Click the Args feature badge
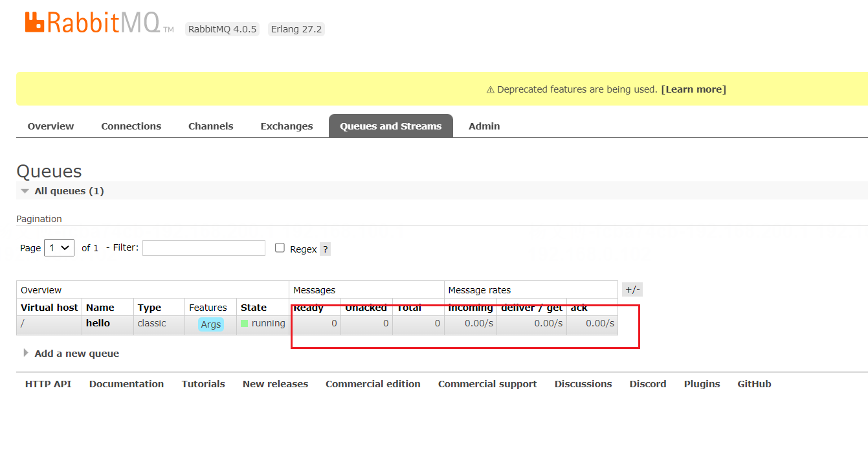868x463 pixels. (x=211, y=324)
